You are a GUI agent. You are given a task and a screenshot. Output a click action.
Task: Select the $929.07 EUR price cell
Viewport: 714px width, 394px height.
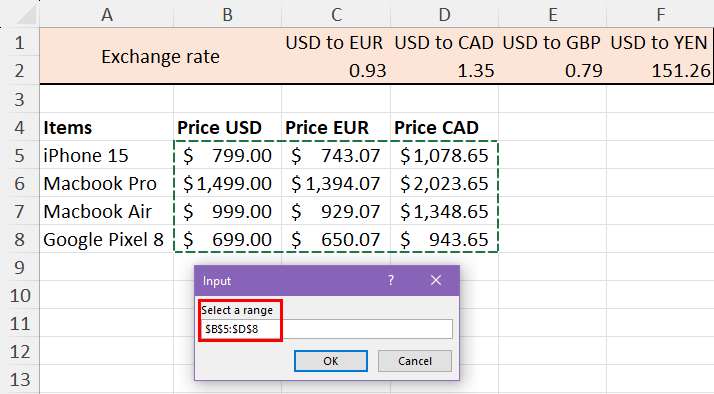tap(336, 211)
